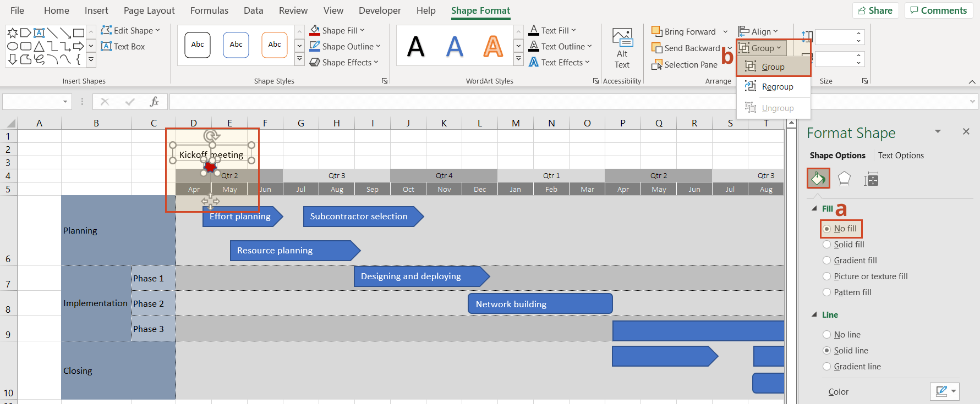Choose Gradient fill radio button
Screen dimensions: 980x404
click(827, 261)
